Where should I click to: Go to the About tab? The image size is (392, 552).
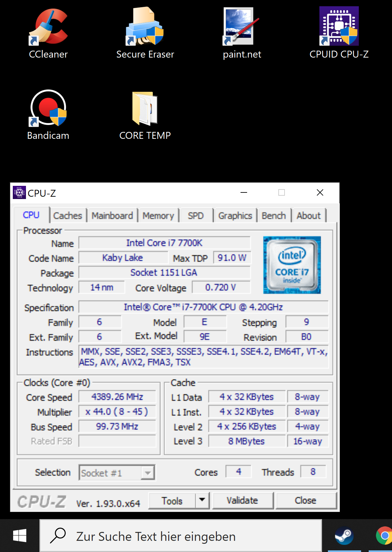click(x=309, y=216)
